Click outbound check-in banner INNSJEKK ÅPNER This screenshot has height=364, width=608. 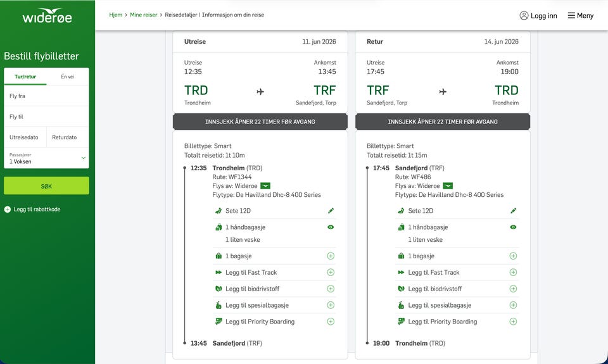pos(260,122)
